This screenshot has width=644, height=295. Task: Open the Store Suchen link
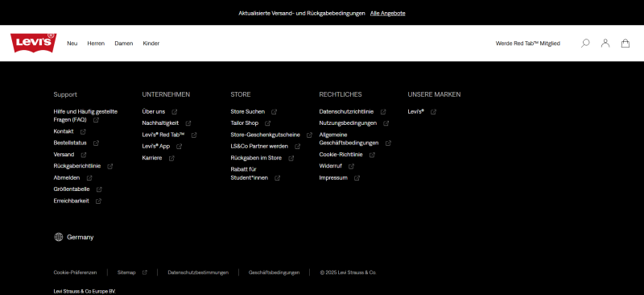pyautogui.click(x=248, y=111)
